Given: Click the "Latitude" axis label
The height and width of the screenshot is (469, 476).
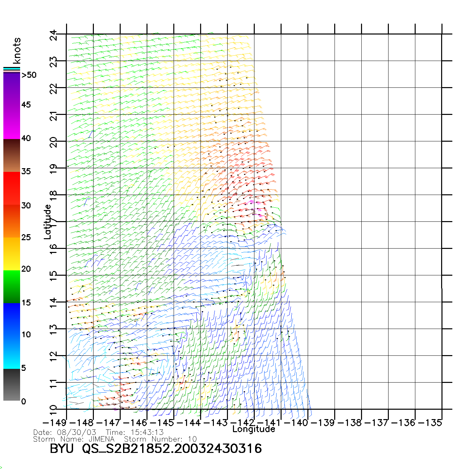Looking at the screenshot, I should coord(48,222).
